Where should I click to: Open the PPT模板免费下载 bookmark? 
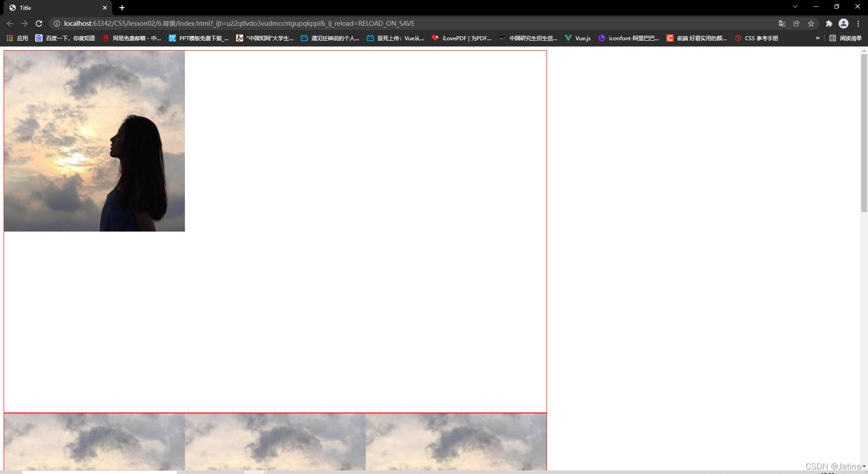pyautogui.click(x=198, y=38)
